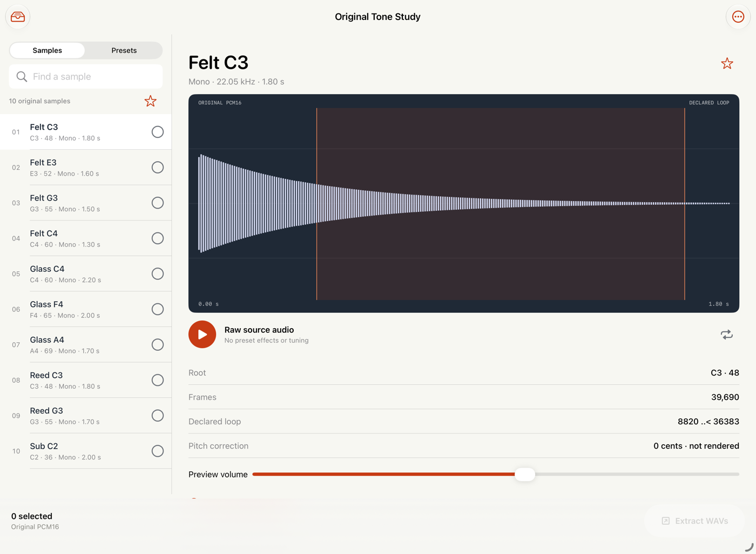Screen dimensions: 756x554
Task: Toggle loop playback icon
Action: tap(727, 335)
